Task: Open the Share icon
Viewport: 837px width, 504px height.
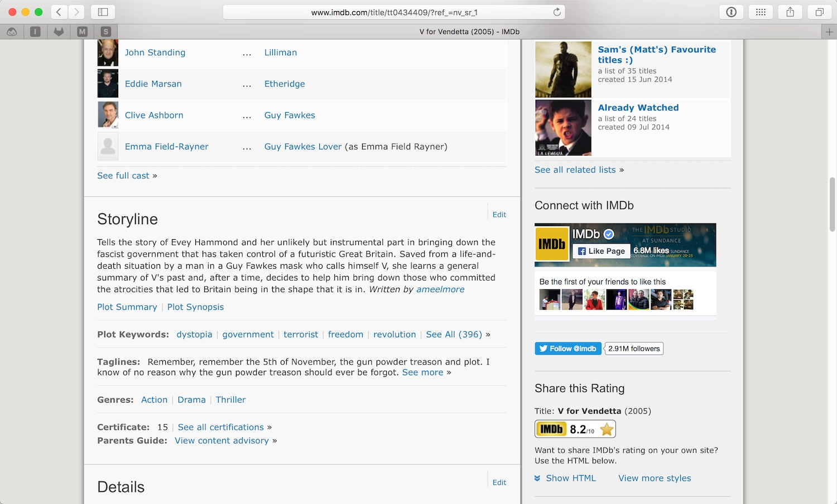Action: (790, 12)
